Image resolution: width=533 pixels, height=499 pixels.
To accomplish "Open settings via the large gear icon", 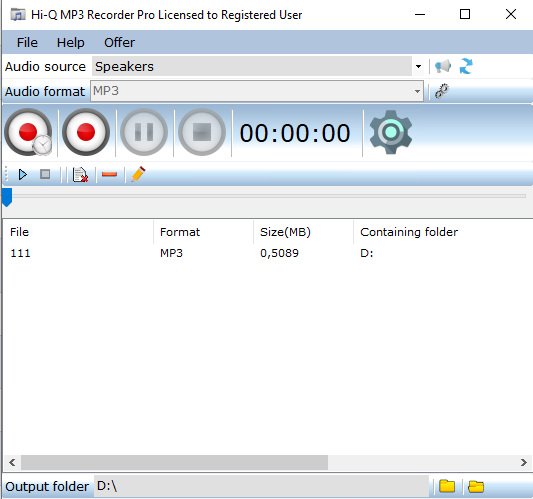I will coord(391,132).
